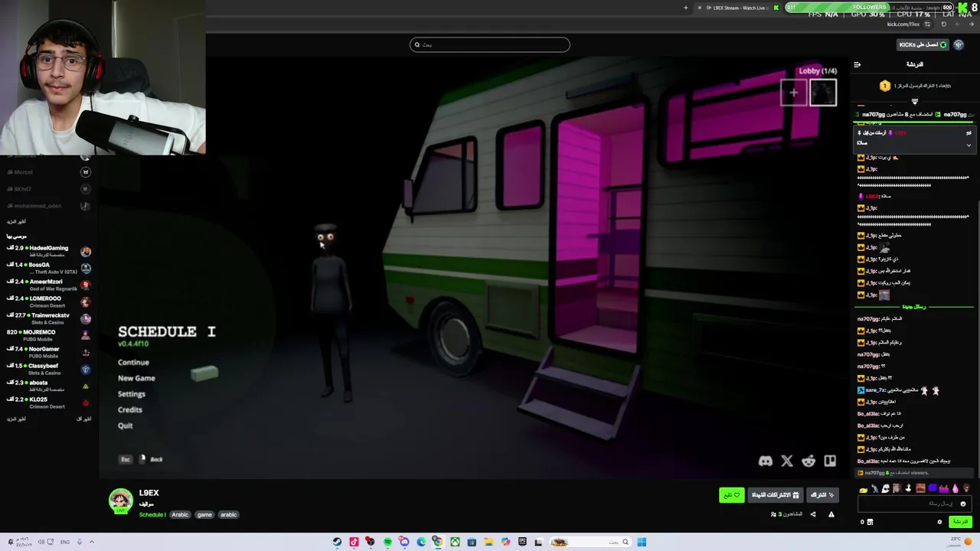Switch to the L9EX Stream browser tab
Viewport: 980px width, 551px height.
pos(740,8)
